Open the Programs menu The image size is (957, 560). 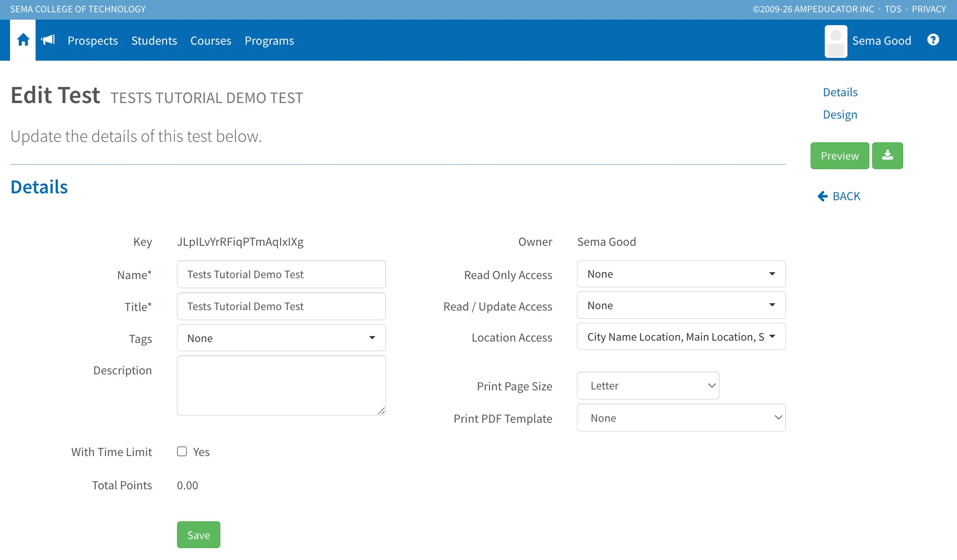click(269, 41)
